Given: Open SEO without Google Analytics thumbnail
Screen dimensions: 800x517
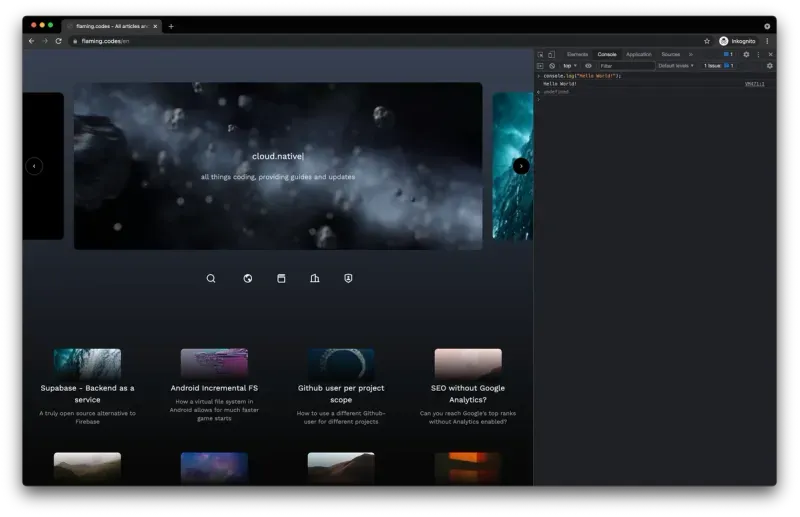Looking at the screenshot, I should 468,363.
